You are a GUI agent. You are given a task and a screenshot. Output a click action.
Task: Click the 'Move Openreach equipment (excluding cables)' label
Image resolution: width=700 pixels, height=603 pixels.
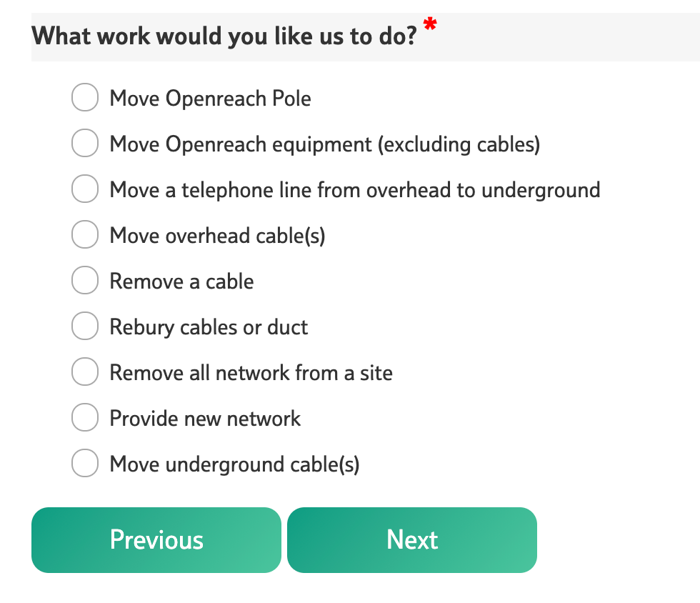pos(324,144)
